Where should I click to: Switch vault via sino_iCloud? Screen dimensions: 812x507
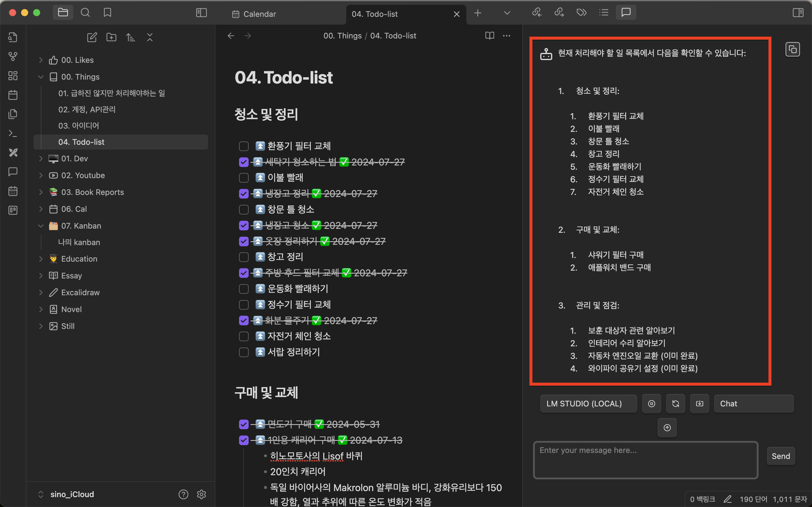pos(72,494)
